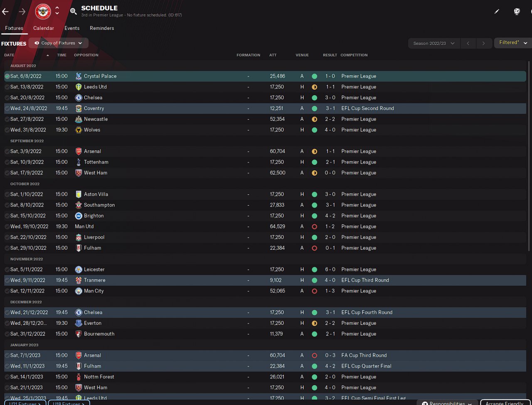The height and width of the screenshot is (405, 532).
Task: Click the 64,529 attendance figure
Action: pyautogui.click(x=278, y=227)
